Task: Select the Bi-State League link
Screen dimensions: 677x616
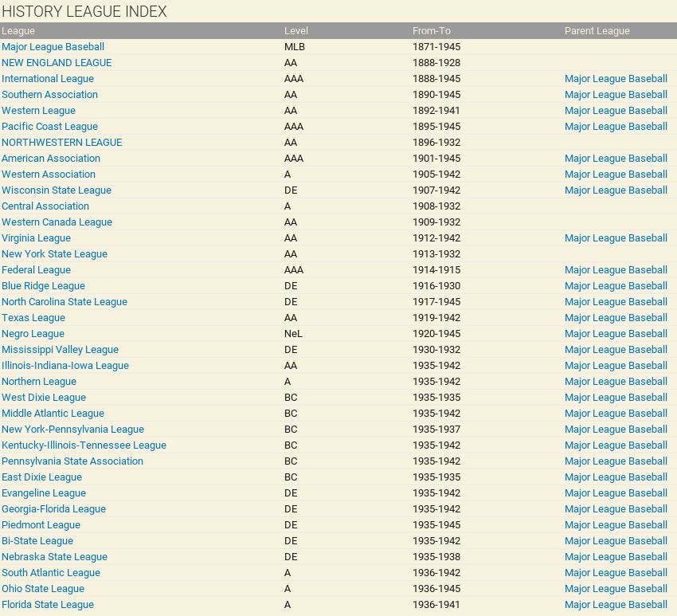Action: 37,542
